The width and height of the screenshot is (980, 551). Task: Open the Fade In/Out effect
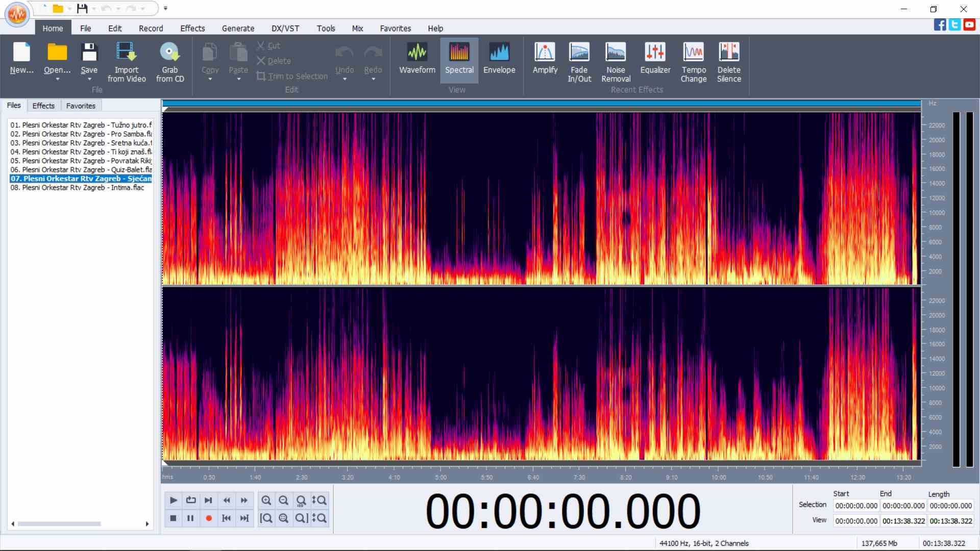tap(579, 62)
